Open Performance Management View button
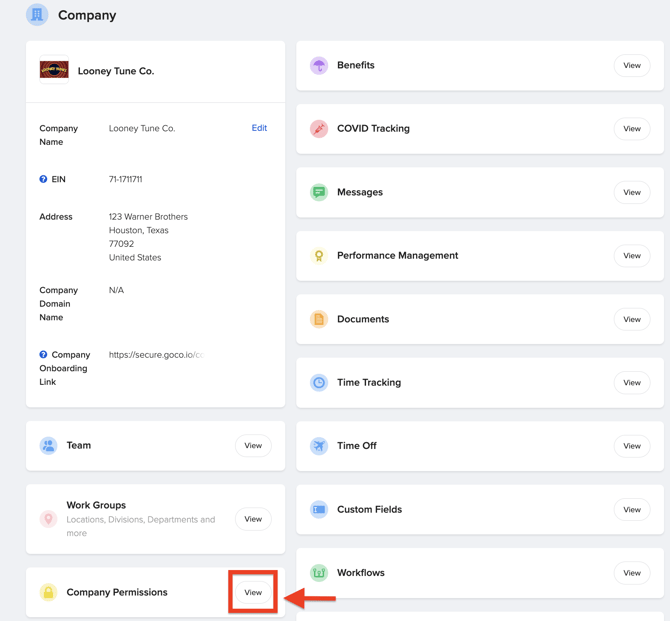Image resolution: width=670 pixels, height=621 pixels. [632, 256]
